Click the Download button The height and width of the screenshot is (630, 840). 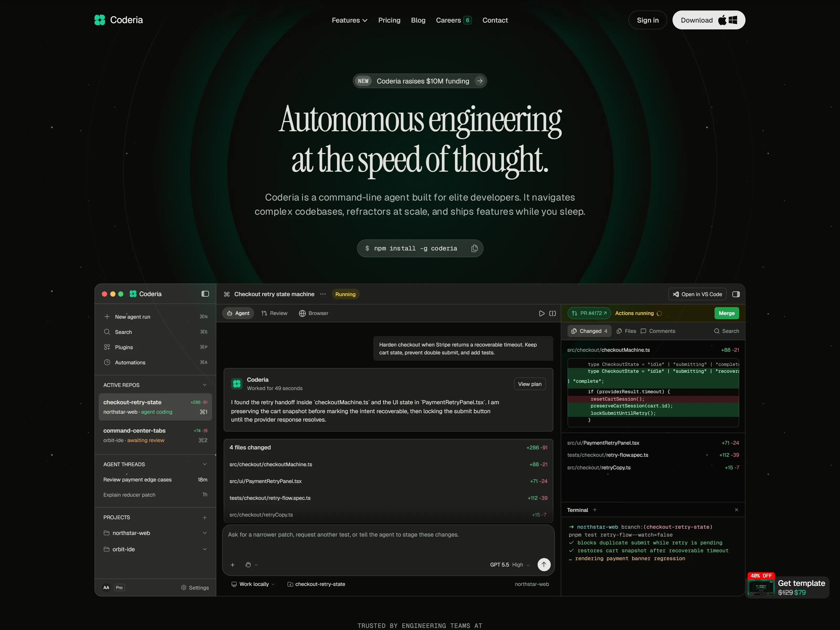[708, 20]
